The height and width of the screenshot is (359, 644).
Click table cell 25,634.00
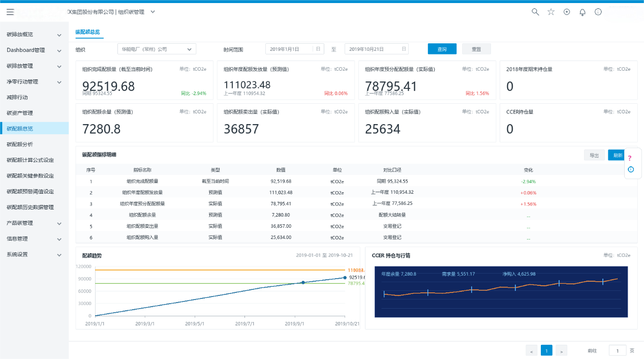coord(281,237)
